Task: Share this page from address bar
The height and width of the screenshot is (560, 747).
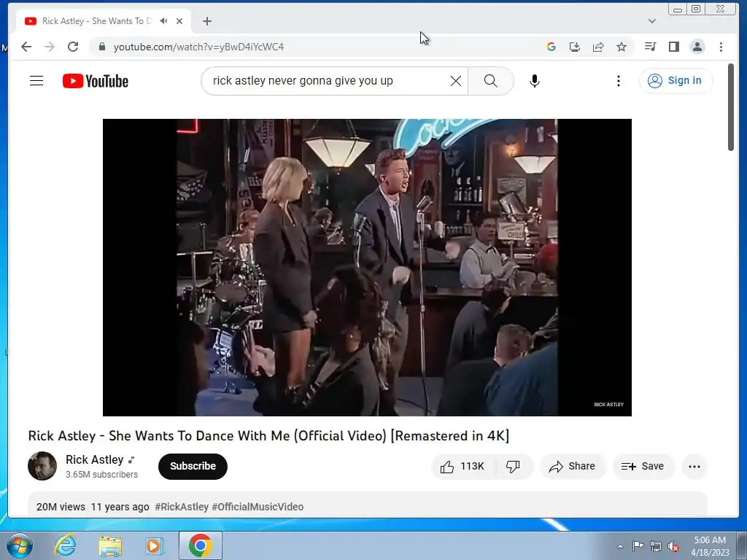Action: [x=598, y=47]
